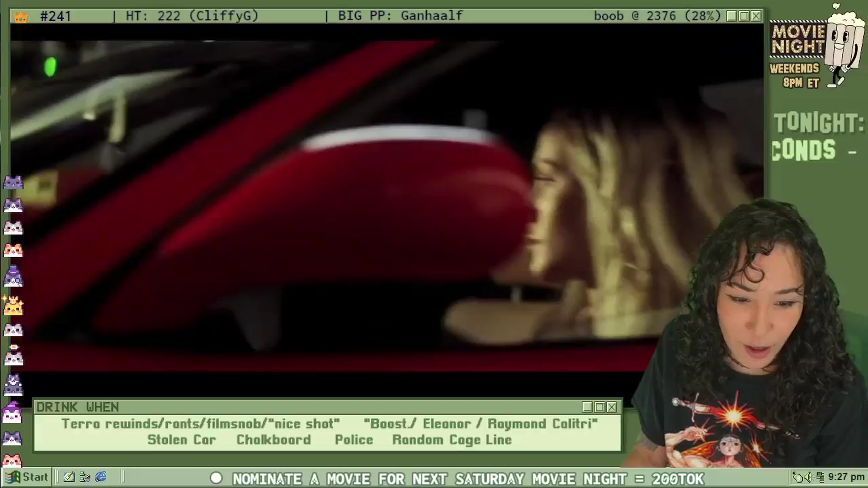
Task: Select the orange cat above top-hat cat
Action: tap(13, 250)
